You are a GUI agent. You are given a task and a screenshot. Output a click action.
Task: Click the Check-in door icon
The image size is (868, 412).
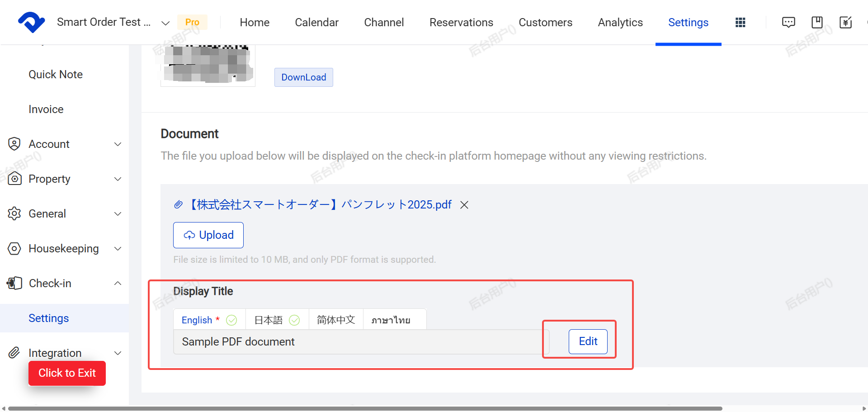coord(14,283)
